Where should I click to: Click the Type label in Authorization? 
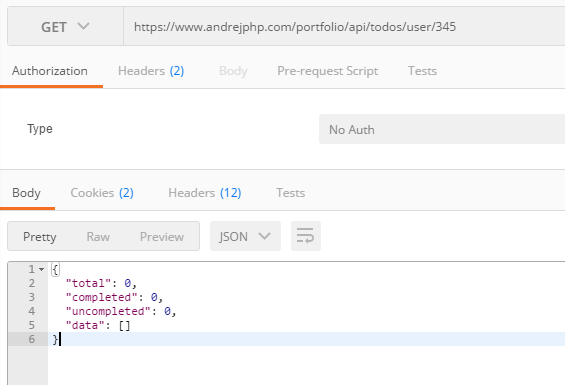40,129
